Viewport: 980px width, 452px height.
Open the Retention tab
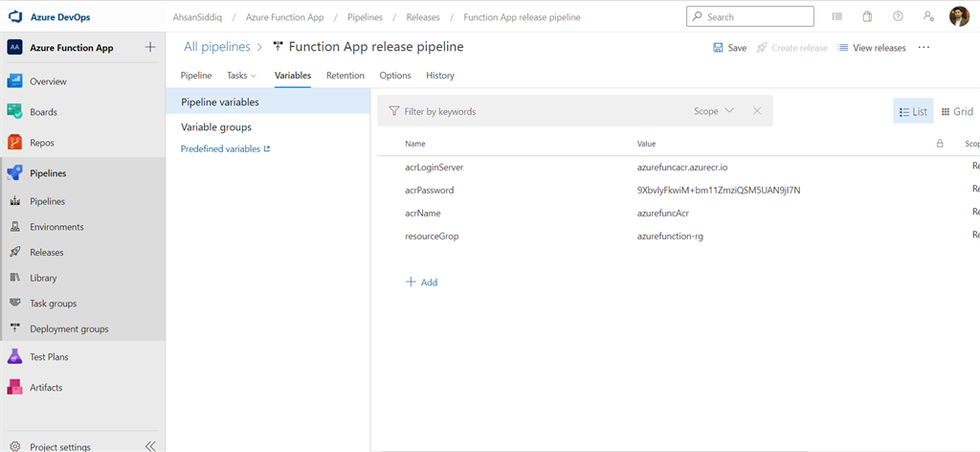coord(345,75)
